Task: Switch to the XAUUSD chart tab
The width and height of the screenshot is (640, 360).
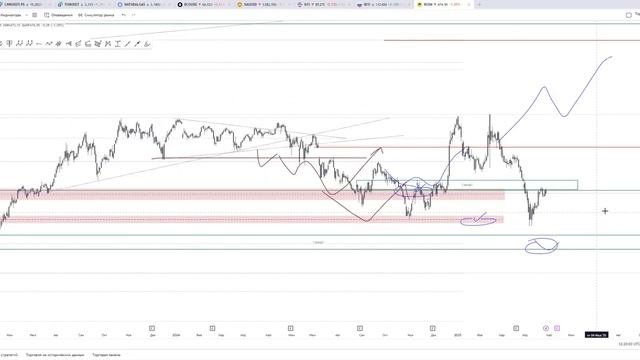Action: (262, 4)
